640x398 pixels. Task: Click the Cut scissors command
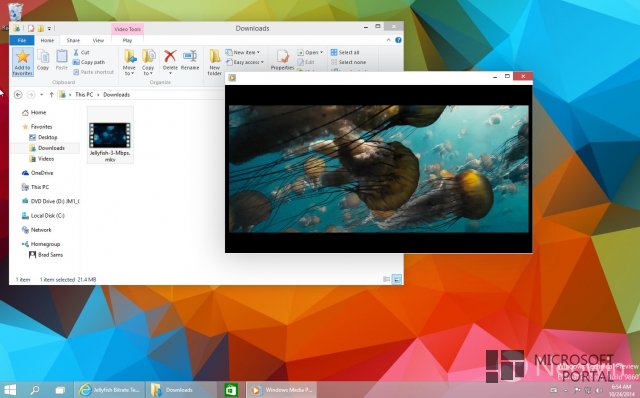81,52
